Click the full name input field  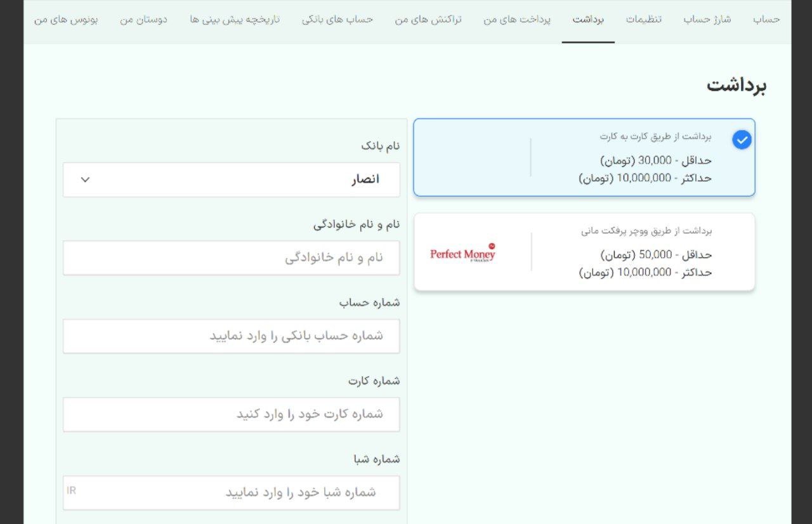[231, 258]
